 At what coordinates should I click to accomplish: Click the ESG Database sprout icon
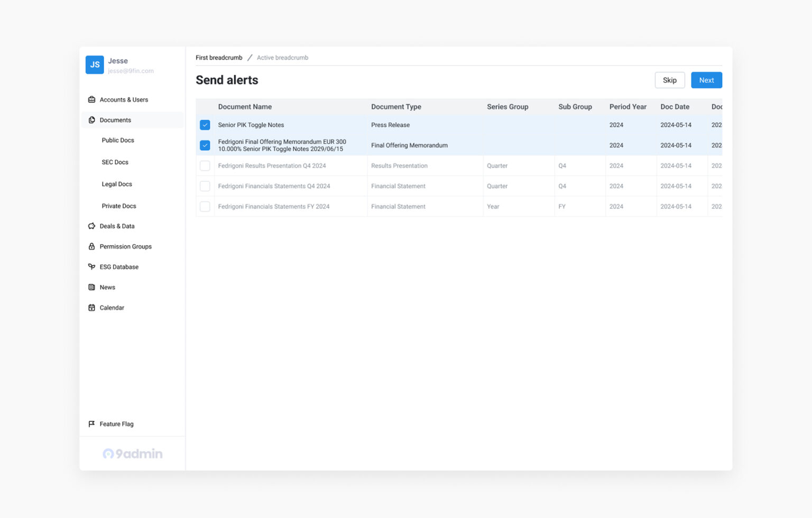91,267
